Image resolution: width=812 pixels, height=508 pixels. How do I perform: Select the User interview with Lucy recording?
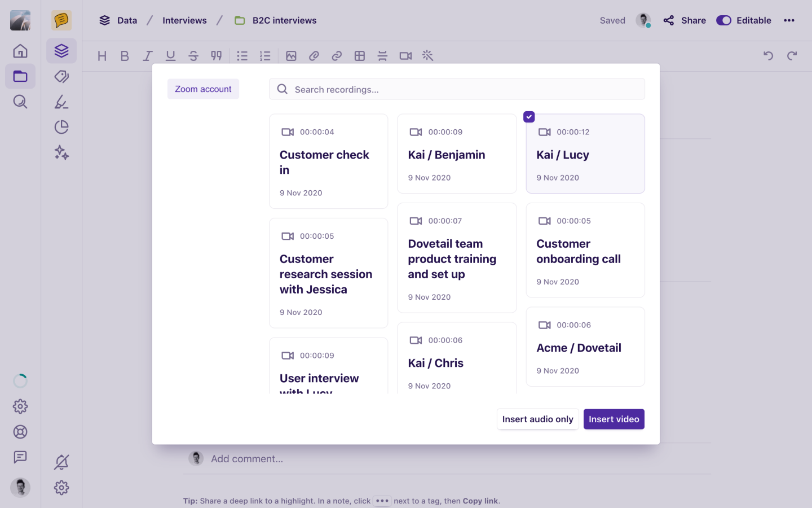tap(329, 366)
